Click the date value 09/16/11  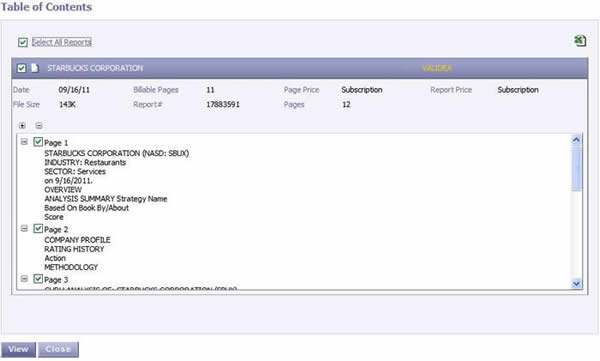coord(74,90)
